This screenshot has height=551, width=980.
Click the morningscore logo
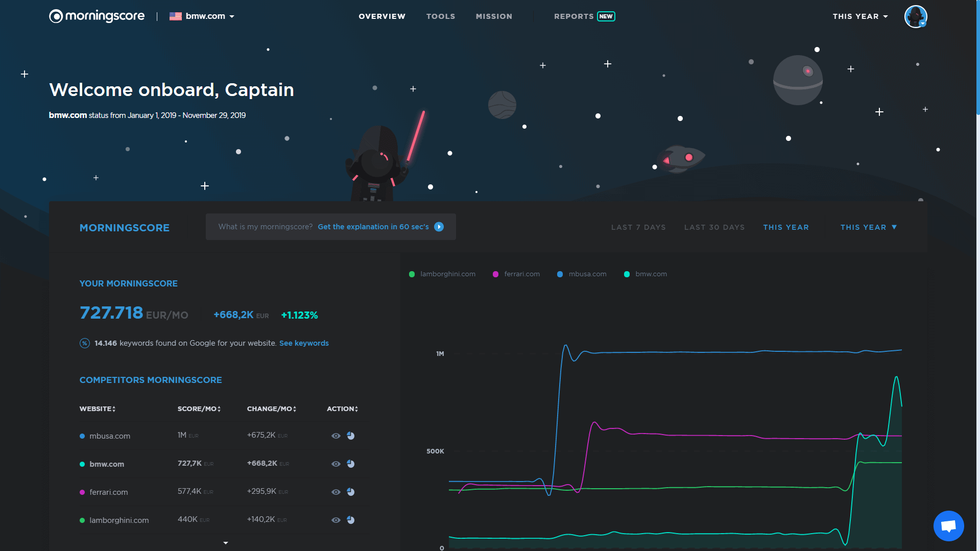[97, 16]
